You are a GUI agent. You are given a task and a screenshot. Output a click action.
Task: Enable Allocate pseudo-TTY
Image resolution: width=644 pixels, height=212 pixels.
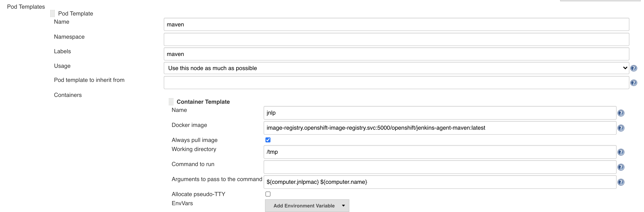268,194
